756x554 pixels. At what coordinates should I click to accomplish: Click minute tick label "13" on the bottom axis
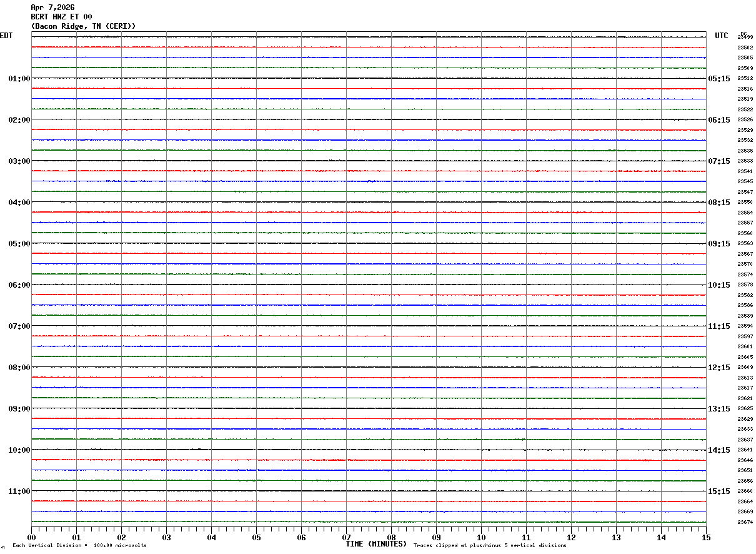(x=616, y=537)
